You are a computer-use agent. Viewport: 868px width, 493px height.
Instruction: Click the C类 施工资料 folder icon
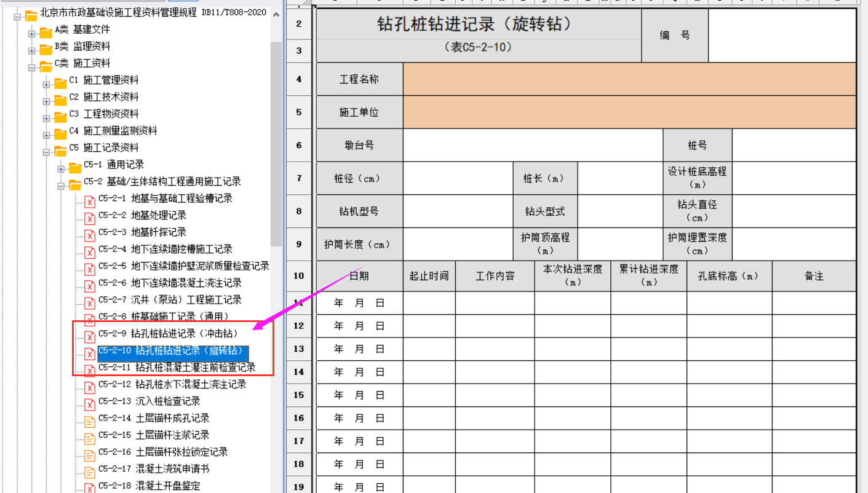pyautogui.click(x=46, y=65)
